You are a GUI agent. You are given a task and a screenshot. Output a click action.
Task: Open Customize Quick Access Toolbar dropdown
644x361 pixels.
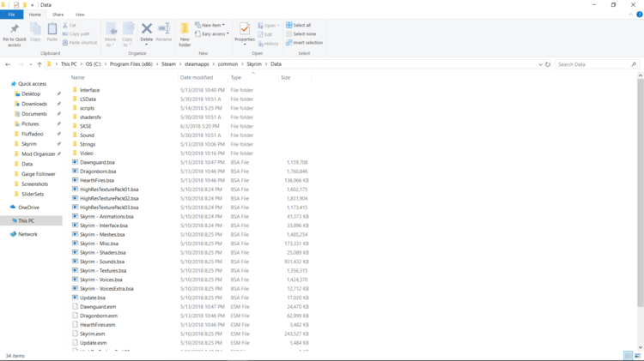[32, 5]
